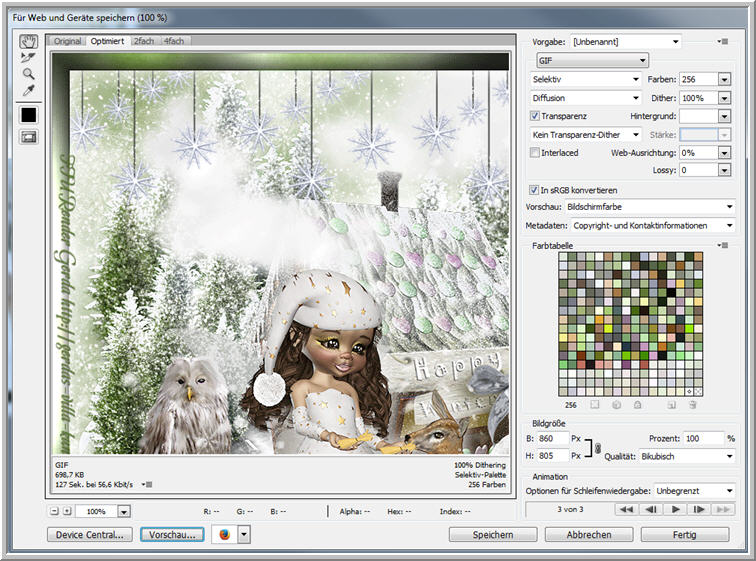Open the Lossy value dropdown arrow
This screenshot has width=756, height=561.
(x=724, y=170)
